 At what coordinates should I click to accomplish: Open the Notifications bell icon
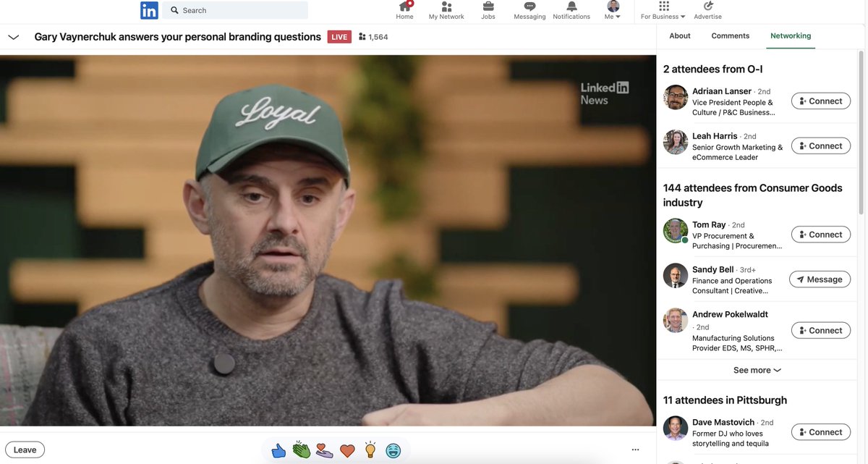pyautogui.click(x=571, y=10)
